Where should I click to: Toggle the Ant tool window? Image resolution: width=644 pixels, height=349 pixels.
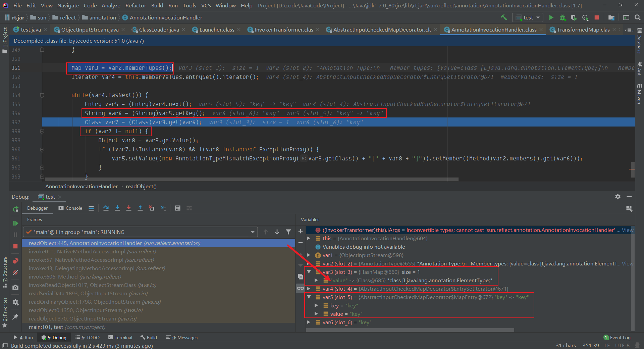coord(639,68)
